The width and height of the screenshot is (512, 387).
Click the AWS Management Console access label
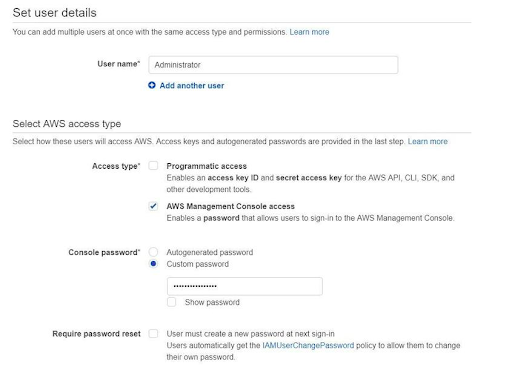(x=230, y=206)
